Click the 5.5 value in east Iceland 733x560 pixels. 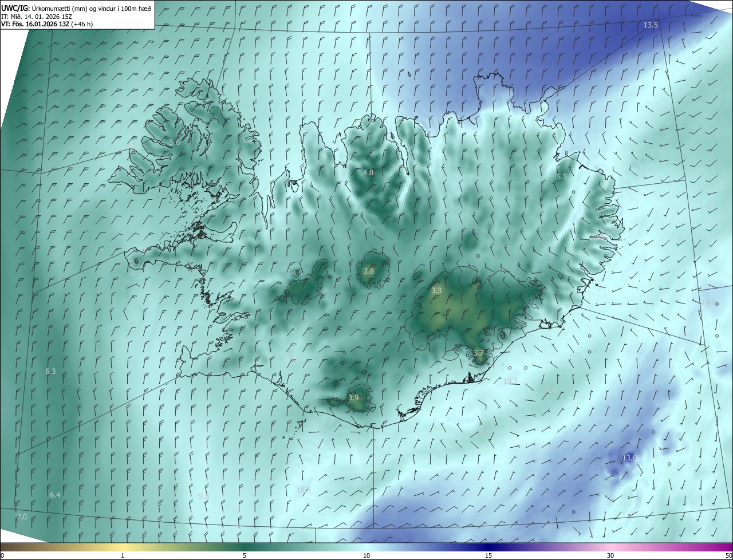pyautogui.click(x=562, y=177)
